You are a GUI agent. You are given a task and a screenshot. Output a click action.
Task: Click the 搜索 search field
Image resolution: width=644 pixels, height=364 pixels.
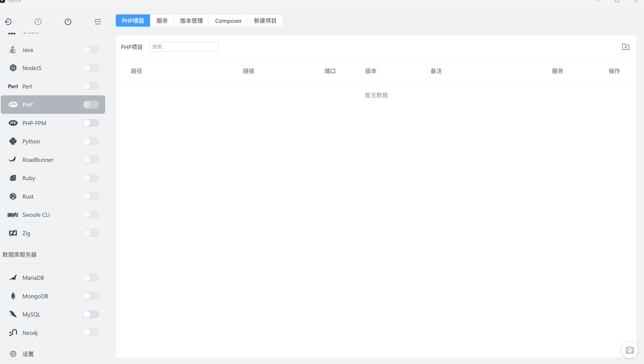click(x=184, y=47)
